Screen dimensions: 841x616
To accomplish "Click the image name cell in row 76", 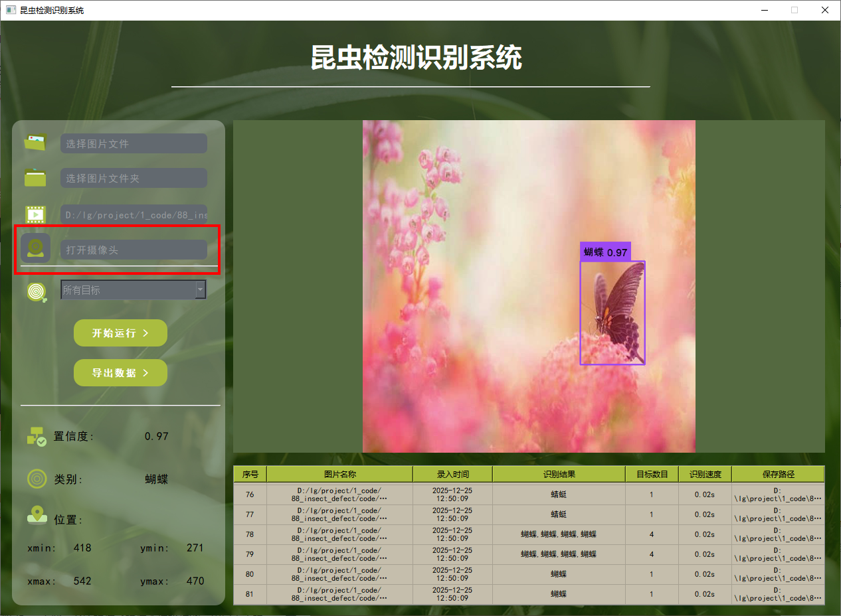I will point(339,495).
